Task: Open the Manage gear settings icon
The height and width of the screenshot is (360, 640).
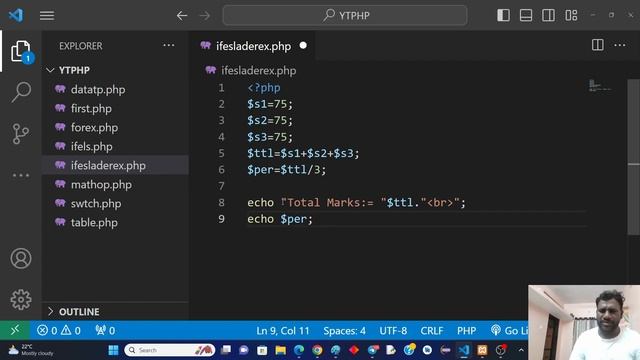Action: pos(21,300)
